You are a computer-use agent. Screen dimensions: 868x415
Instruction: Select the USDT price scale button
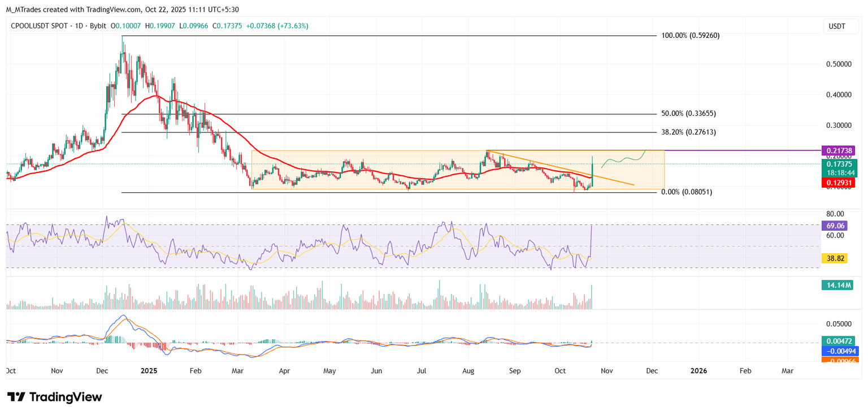840,25
